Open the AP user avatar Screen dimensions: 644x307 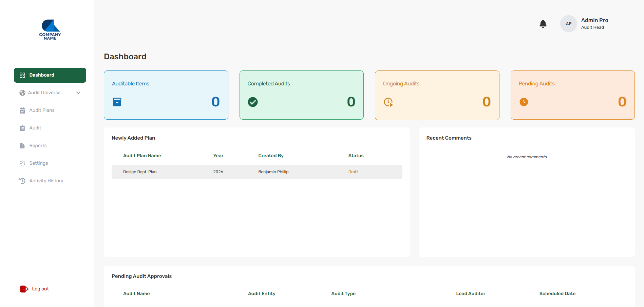(568, 24)
